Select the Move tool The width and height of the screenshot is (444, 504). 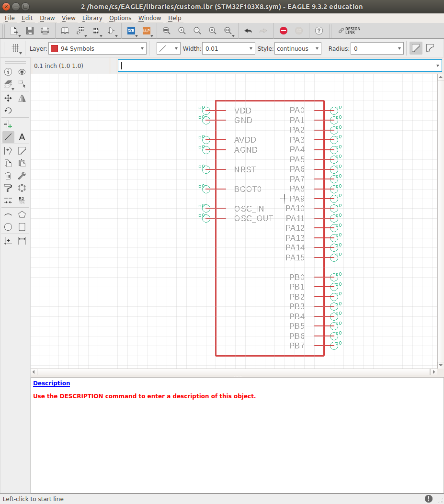coord(8,98)
